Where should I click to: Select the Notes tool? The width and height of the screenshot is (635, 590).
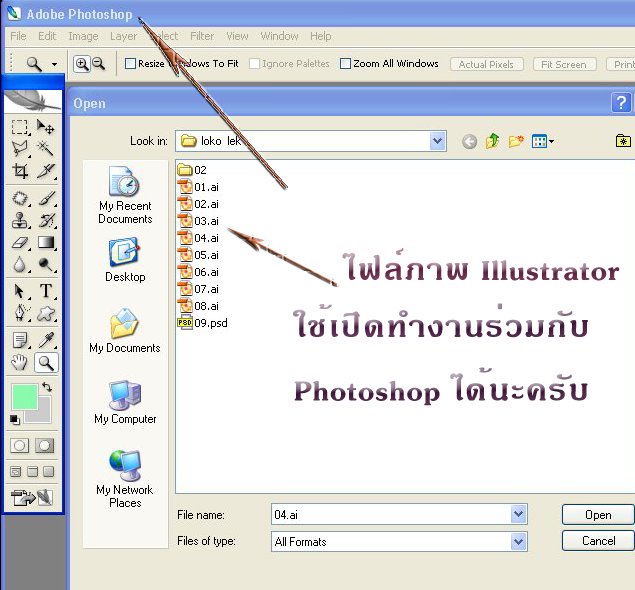(19, 340)
